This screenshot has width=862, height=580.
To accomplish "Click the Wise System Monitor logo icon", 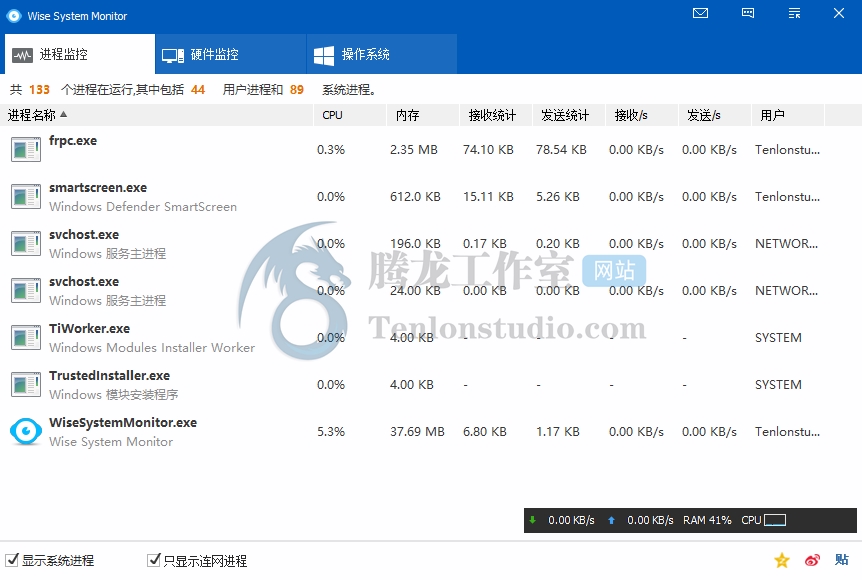I will (14, 16).
